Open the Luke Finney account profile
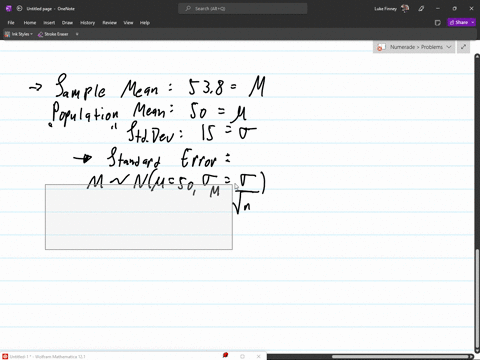This screenshot has height=360, width=480. click(392, 9)
